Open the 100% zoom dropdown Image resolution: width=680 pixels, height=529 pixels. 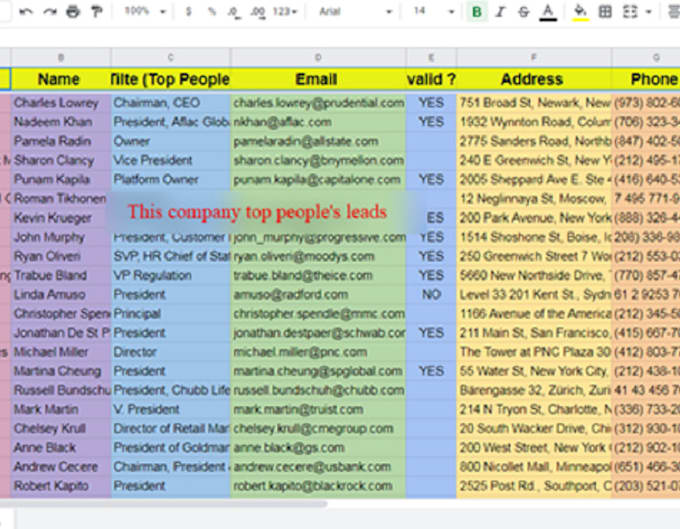click(145, 11)
